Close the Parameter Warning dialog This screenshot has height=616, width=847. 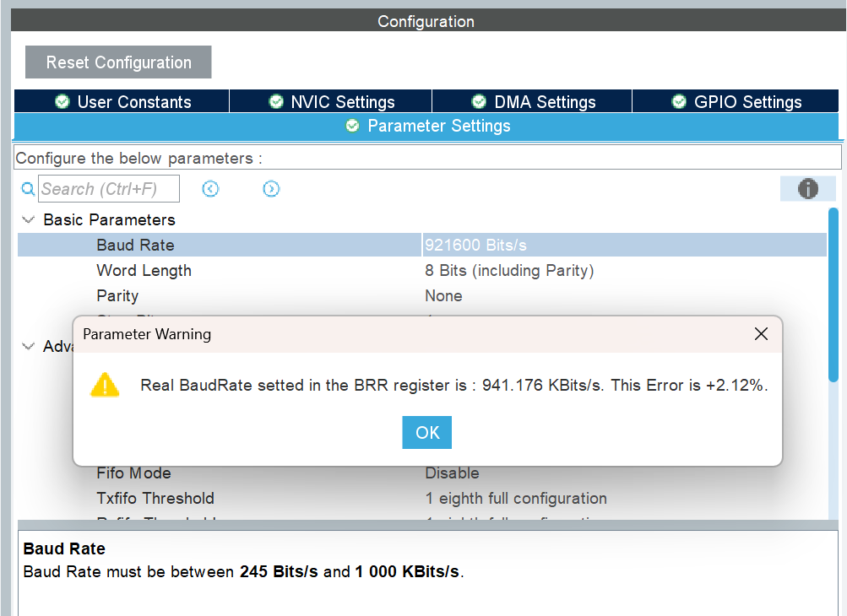(760, 334)
